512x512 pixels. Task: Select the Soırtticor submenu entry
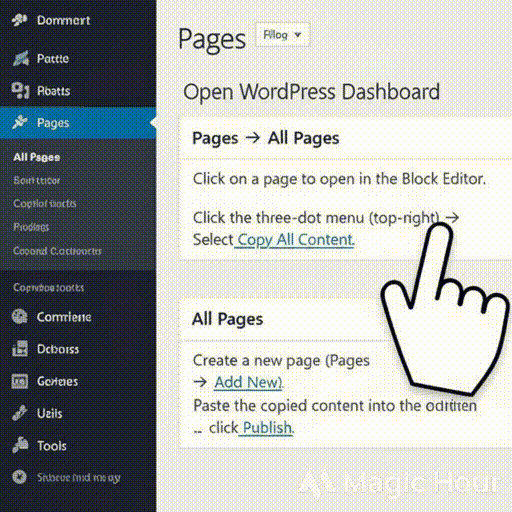[x=37, y=180]
